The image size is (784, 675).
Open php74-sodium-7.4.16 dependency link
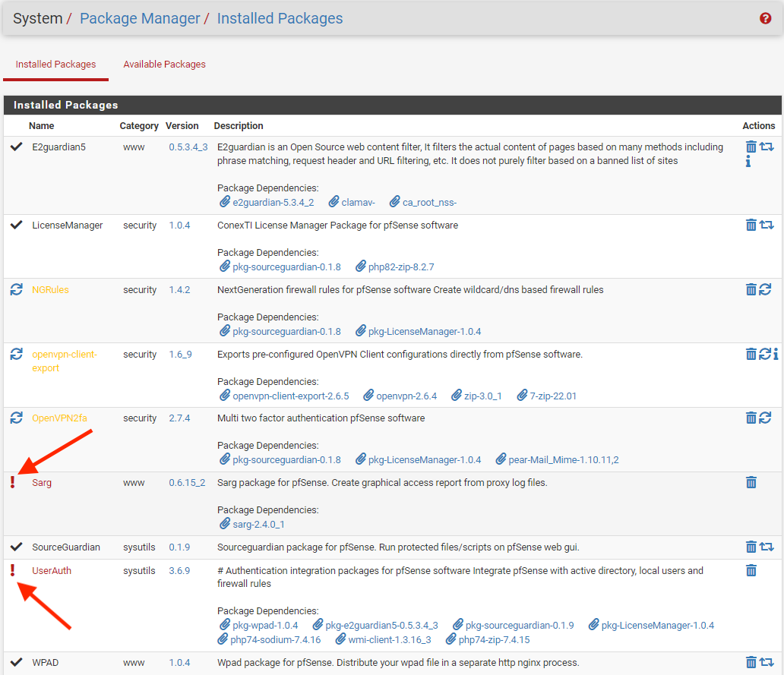pos(275,639)
